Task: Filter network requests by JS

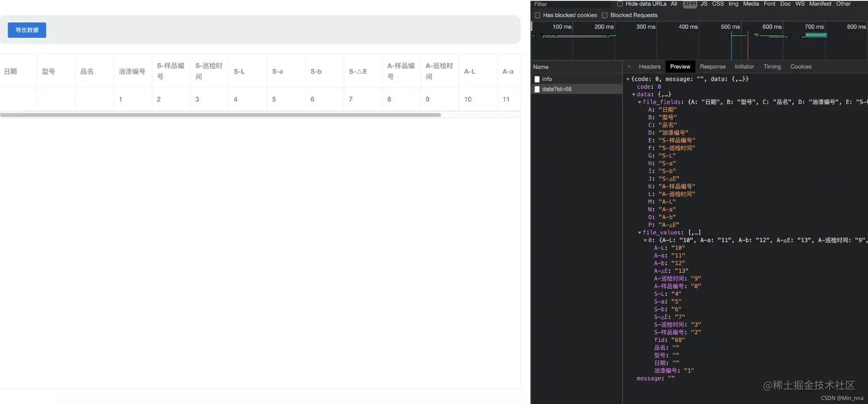Action: click(704, 4)
